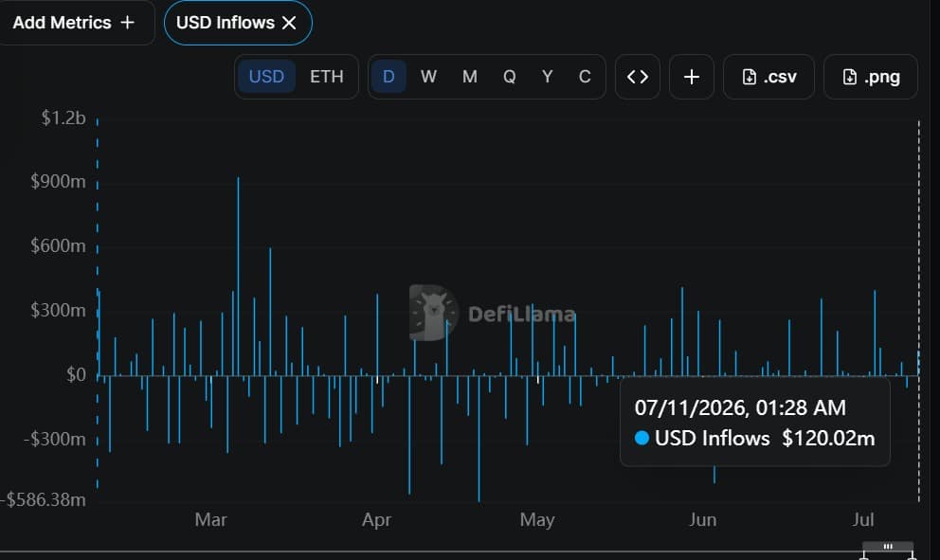Click the May x-axis label
The width and height of the screenshot is (940, 560).
coord(537,519)
